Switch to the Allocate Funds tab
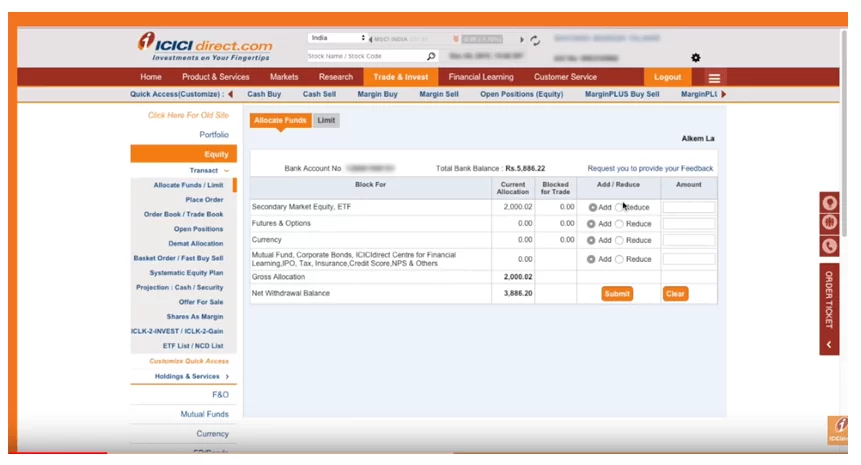 pyautogui.click(x=280, y=120)
